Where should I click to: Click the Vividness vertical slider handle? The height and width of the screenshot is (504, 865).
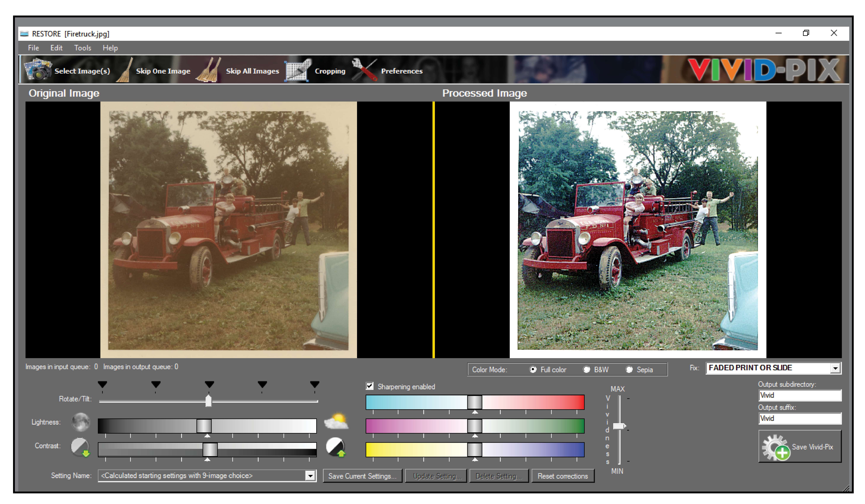(x=620, y=426)
